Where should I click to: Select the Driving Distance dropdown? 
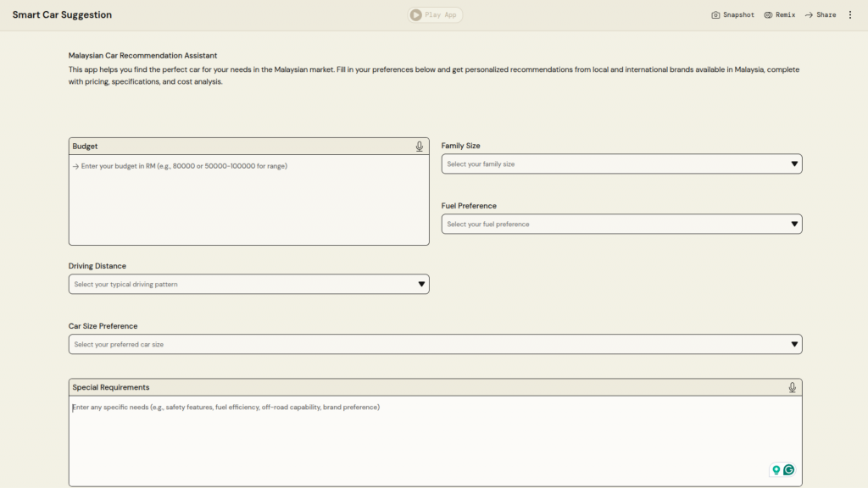248,285
